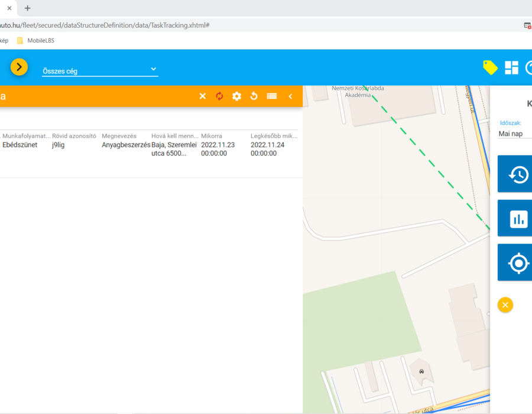Collapse panel with left chevron
This screenshot has height=414, width=532.
point(290,96)
